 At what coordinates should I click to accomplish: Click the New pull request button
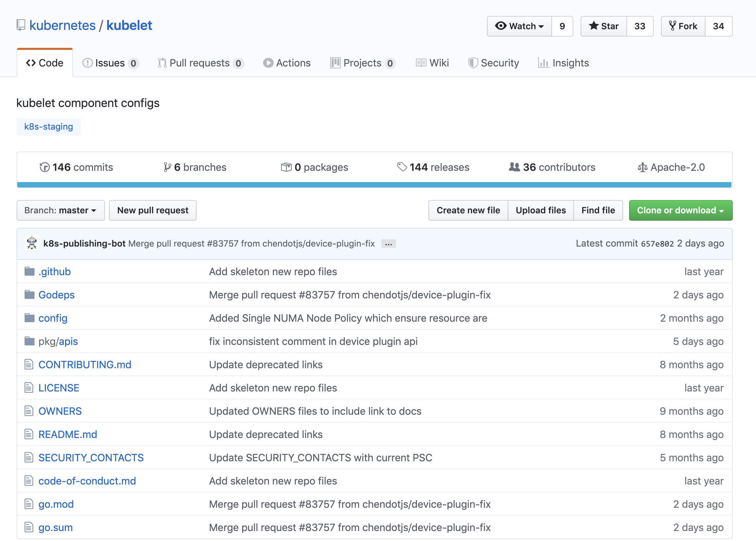coord(152,210)
